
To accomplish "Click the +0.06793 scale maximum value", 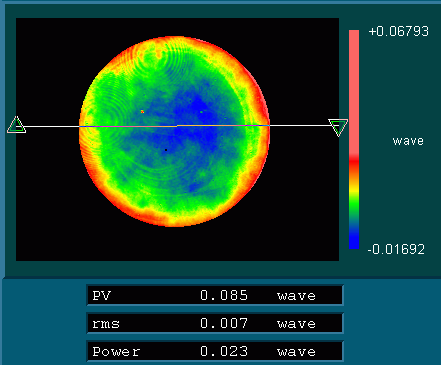I will [399, 31].
